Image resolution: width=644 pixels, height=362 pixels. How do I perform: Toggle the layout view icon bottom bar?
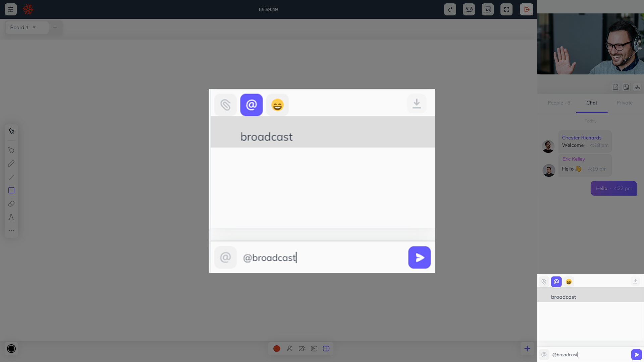tap(326, 349)
